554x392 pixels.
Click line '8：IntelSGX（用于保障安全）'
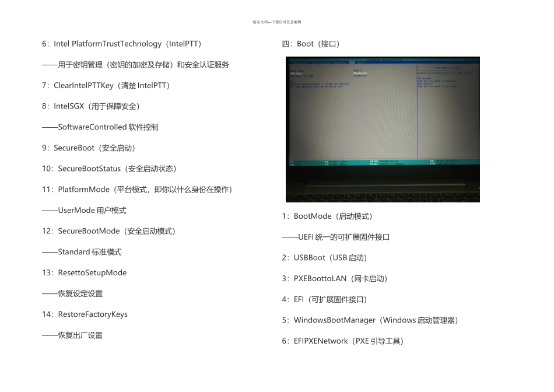click(x=91, y=106)
